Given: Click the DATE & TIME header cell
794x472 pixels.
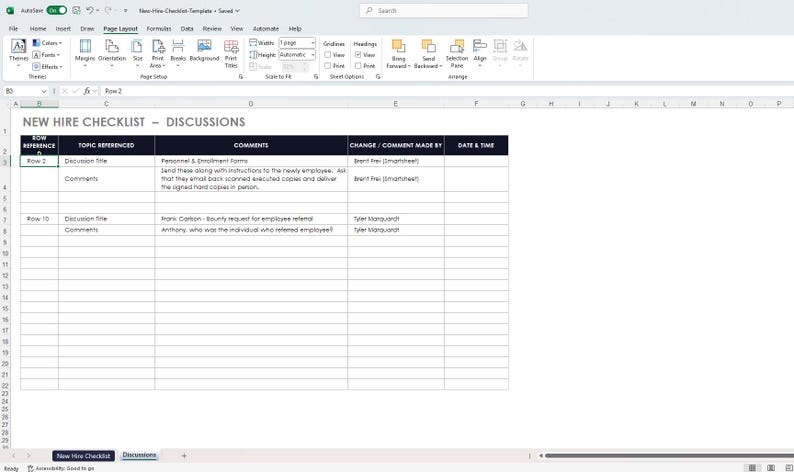Looking at the screenshot, I should pos(476,145).
